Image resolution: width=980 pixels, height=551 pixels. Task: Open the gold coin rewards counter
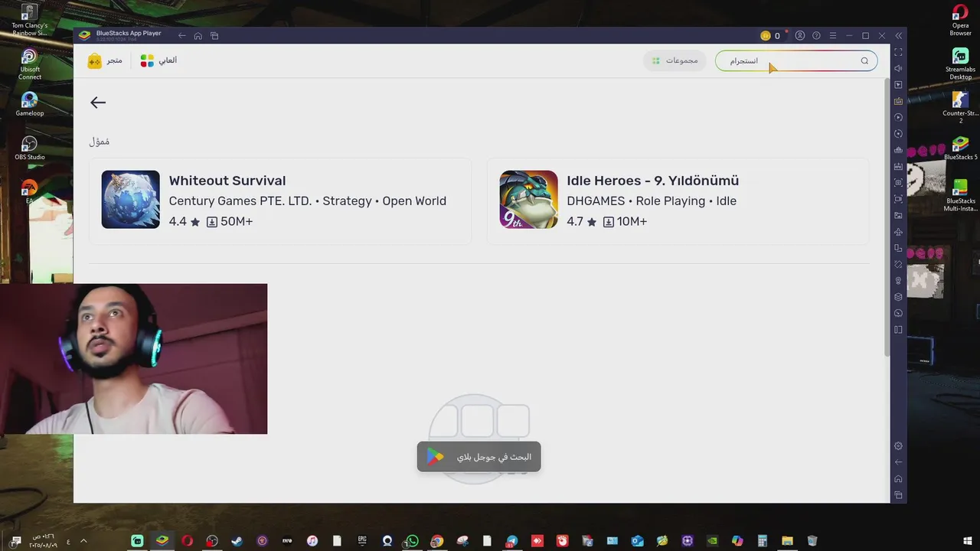tap(770, 36)
